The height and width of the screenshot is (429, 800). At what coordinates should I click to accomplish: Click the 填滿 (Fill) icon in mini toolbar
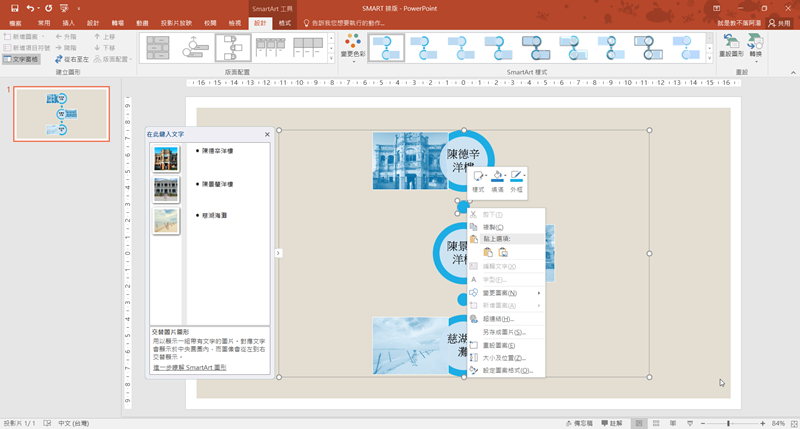[497, 178]
